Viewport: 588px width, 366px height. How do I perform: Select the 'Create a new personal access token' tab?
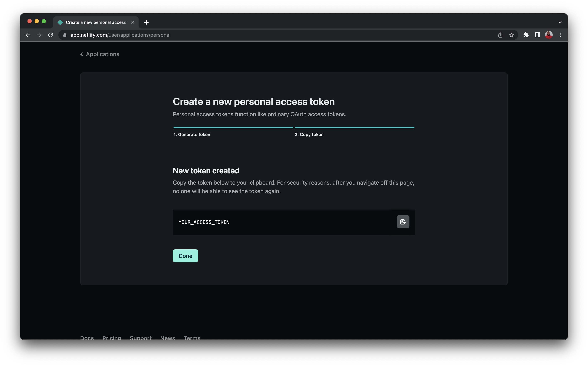[x=94, y=22]
